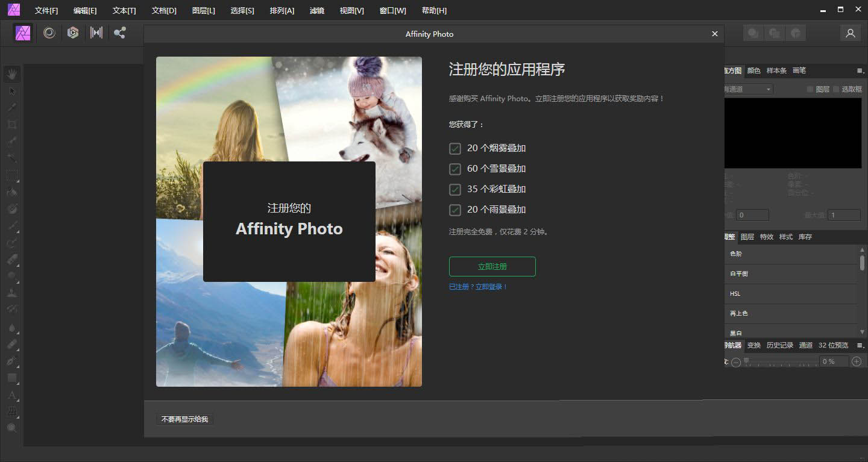Open the 图层[L] menu in the menu bar

pos(204,11)
